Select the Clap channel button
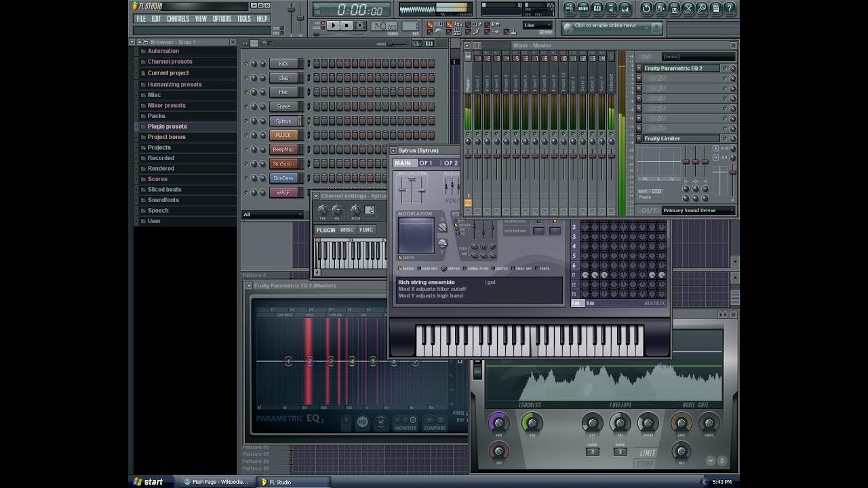Screen dimensions: 868x488 283,78
